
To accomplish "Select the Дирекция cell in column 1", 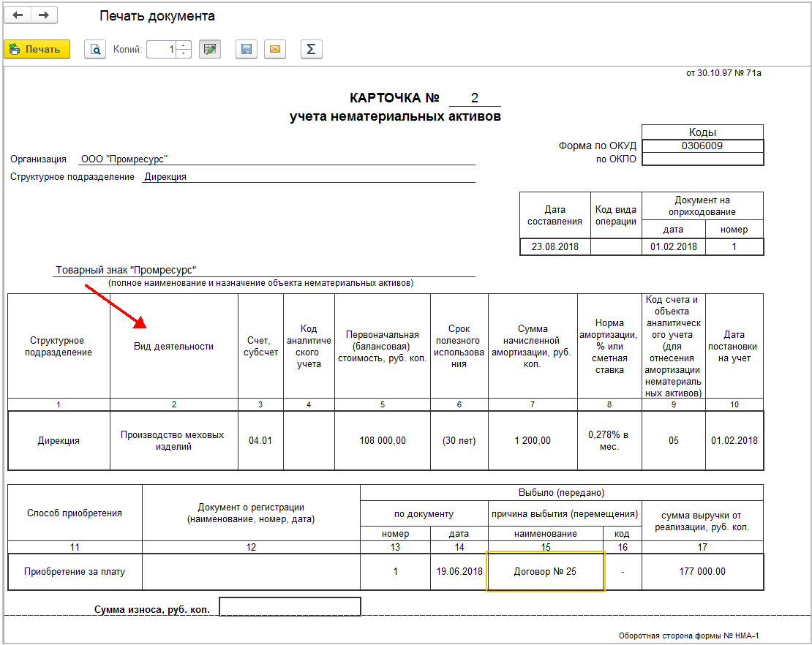I will point(59,440).
